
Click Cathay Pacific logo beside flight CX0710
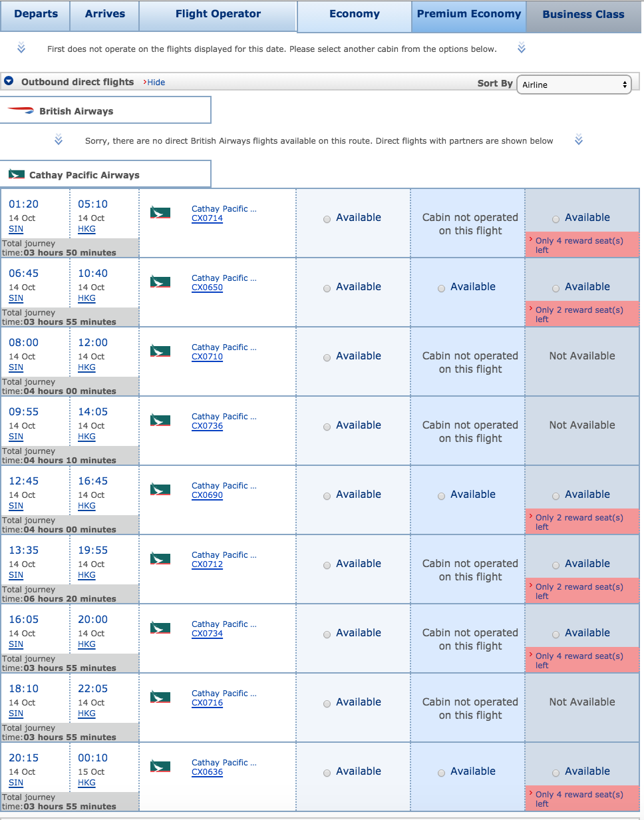coord(160,351)
